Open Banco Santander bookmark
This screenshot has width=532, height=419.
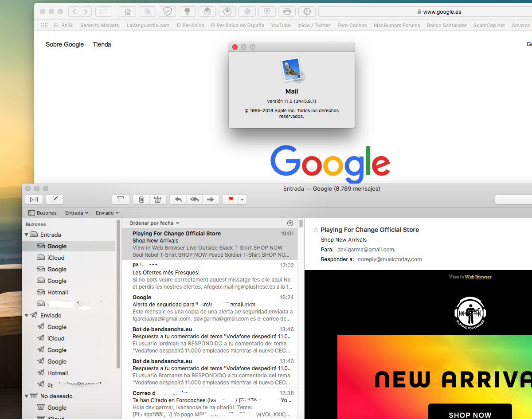447,25
